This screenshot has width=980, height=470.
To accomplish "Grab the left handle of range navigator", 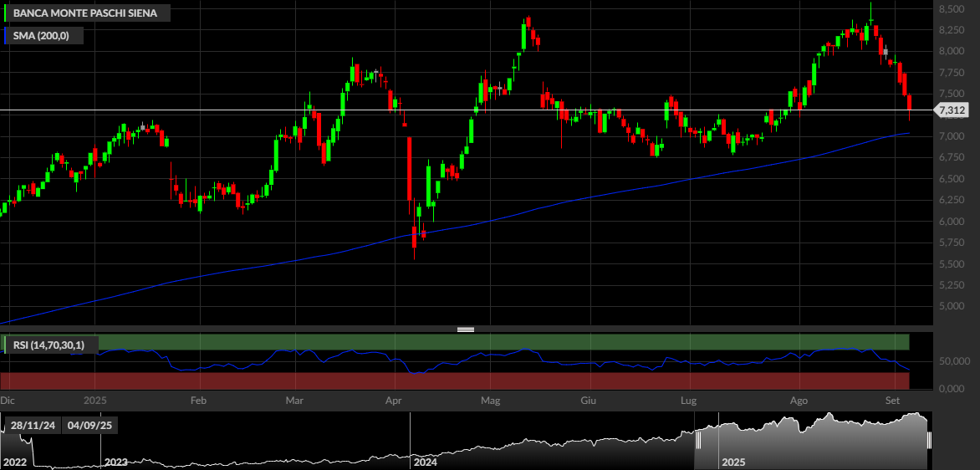I will [698, 441].
